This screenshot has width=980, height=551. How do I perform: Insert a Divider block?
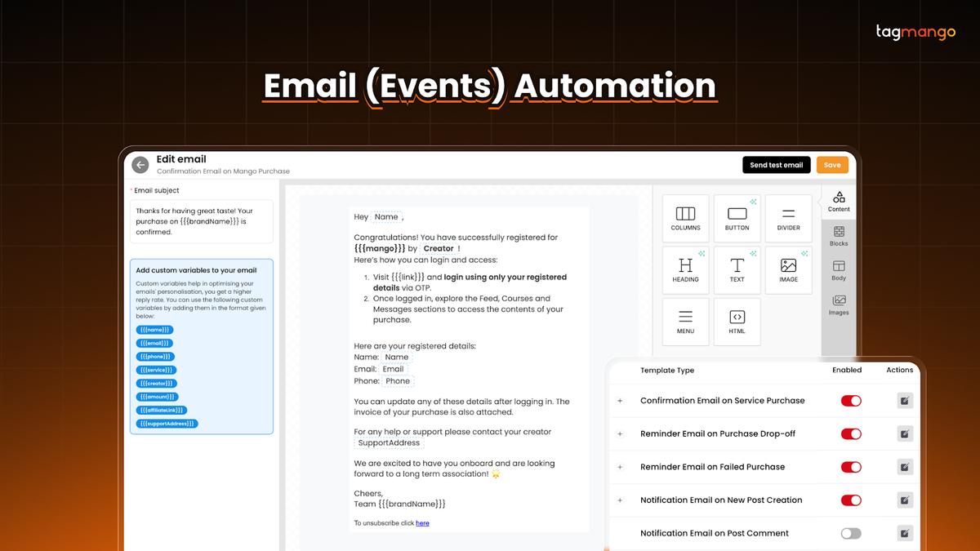[788, 217]
